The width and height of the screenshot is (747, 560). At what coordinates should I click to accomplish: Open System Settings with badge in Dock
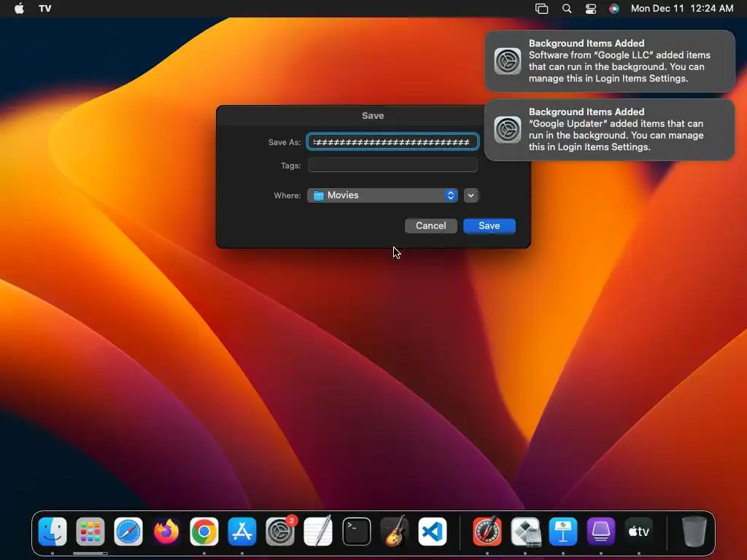point(280,532)
